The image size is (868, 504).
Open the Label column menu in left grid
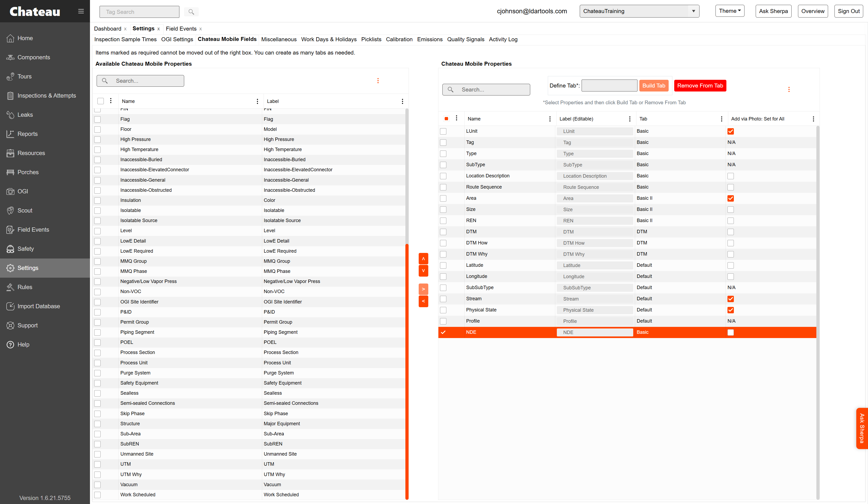coord(402,101)
